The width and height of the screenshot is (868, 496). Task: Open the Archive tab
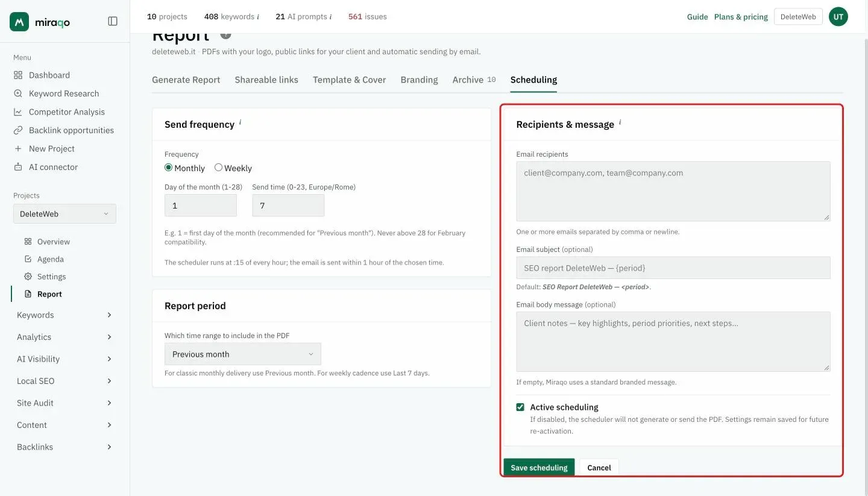point(474,80)
